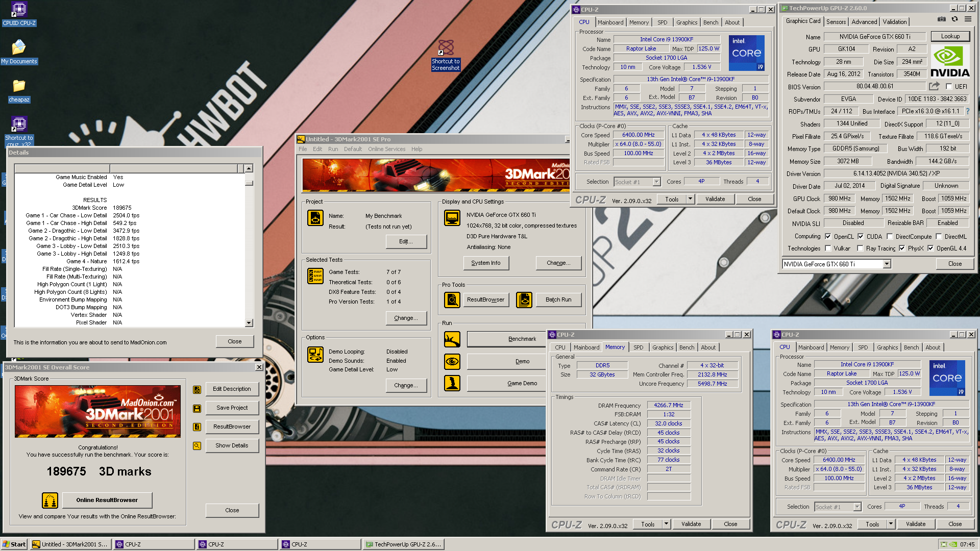Expand Tools dropdown arrow in Memory CPU-Z window
This screenshot has width=980, height=551.
(666, 524)
